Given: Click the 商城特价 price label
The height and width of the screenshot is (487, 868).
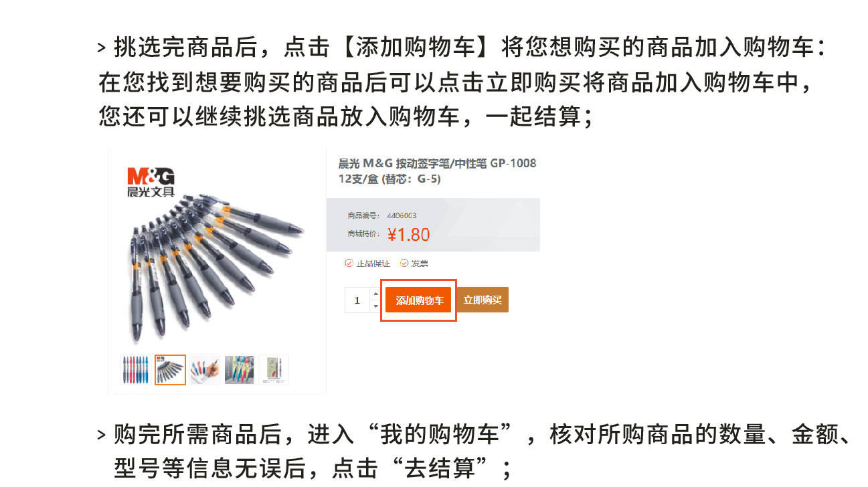Looking at the screenshot, I should point(364,234).
